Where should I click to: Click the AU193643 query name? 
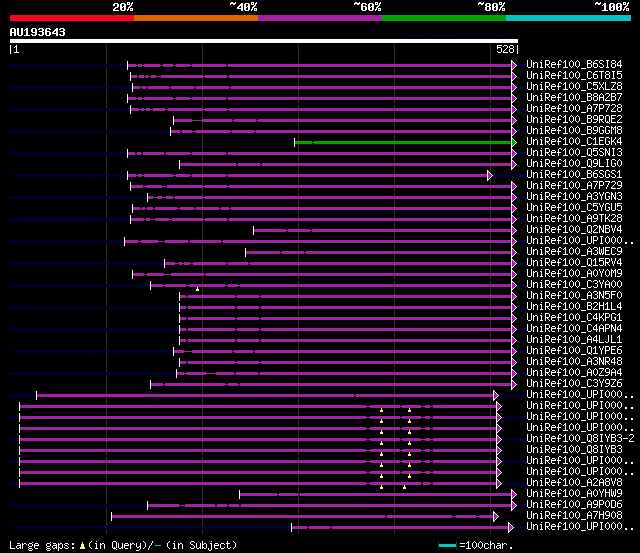(x=38, y=32)
